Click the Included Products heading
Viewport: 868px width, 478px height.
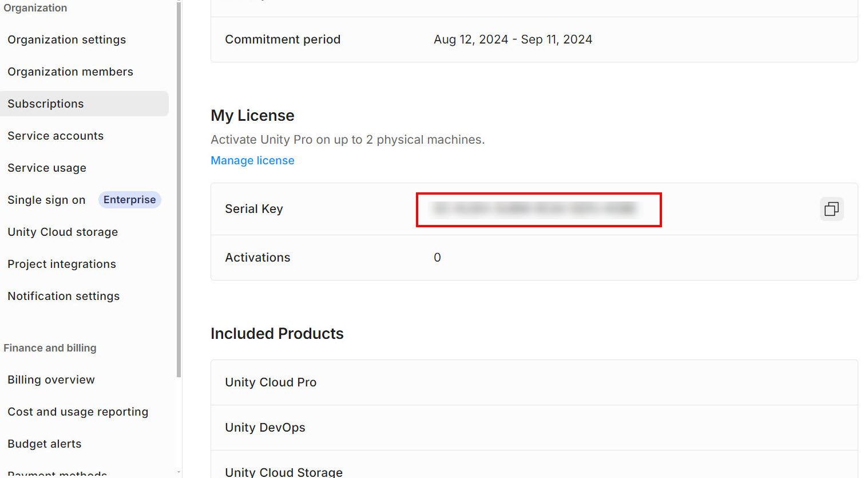pos(277,334)
